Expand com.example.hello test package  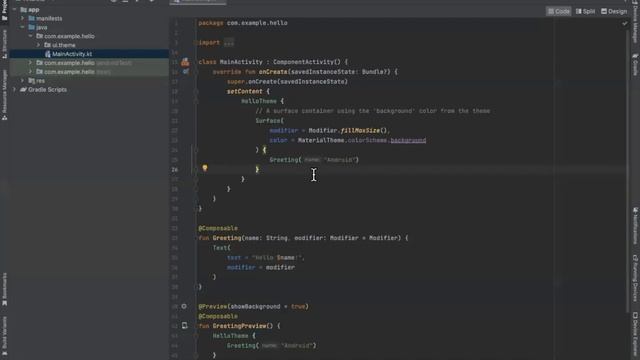(x=30, y=72)
